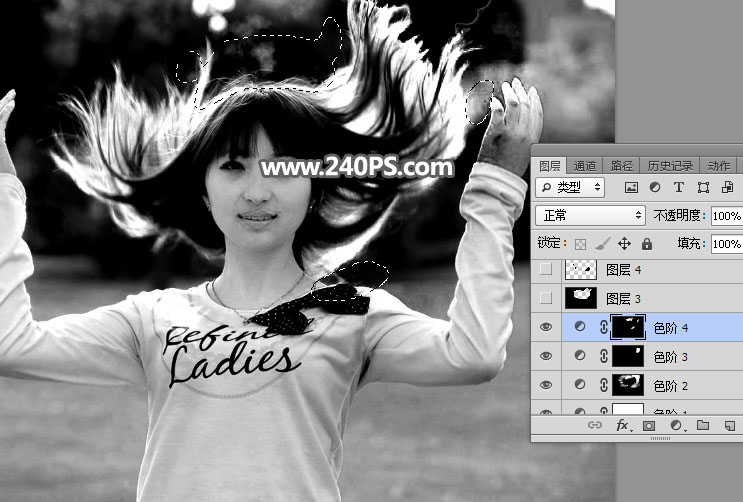Lock layer position with move icon
Viewport: 743px width, 502px height.
point(624,243)
